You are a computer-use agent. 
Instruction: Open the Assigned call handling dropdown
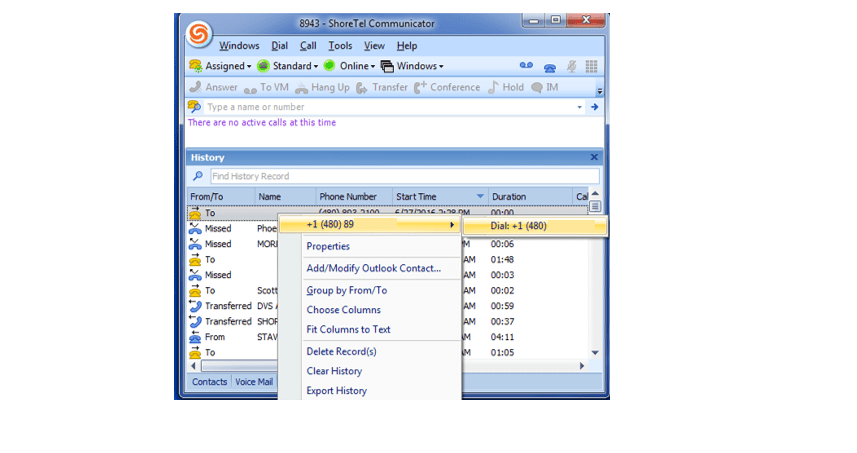tap(220, 66)
